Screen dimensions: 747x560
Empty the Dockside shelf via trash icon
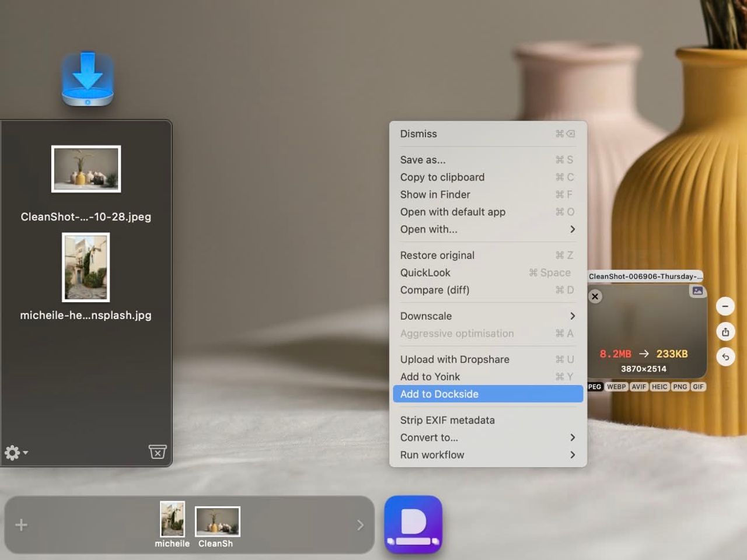pyautogui.click(x=157, y=452)
